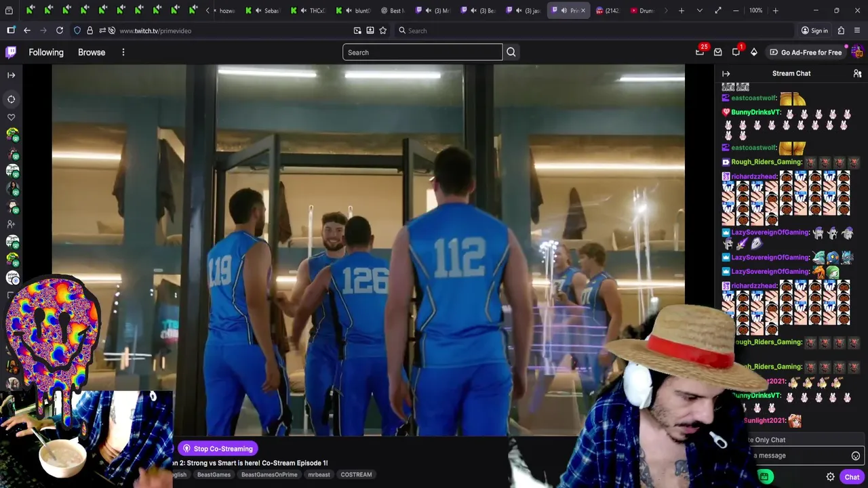This screenshot has width=868, height=488.
Task: Open the mrbeast tag
Action: [319, 474]
